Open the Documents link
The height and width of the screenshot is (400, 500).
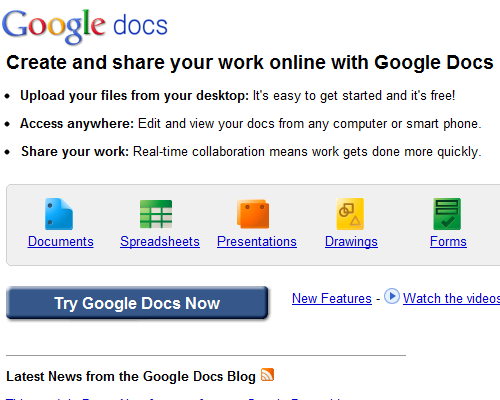[x=61, y=241]
